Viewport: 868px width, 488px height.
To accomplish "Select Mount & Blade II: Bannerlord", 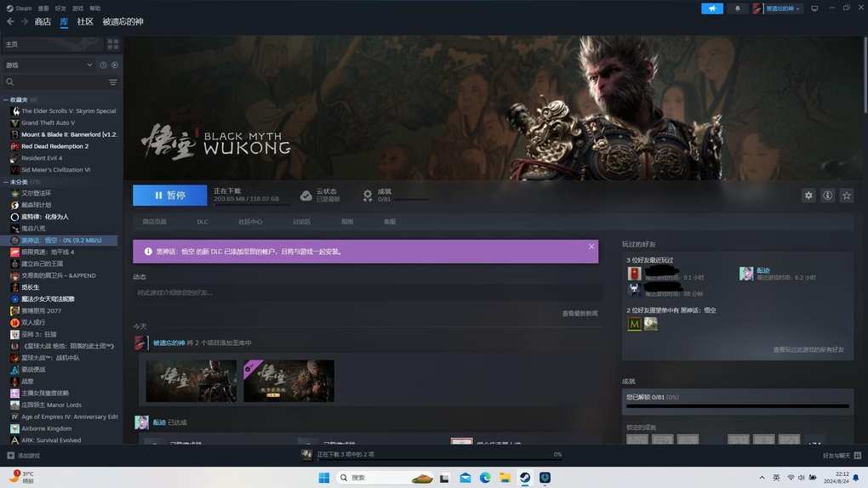I will (63, 134).
